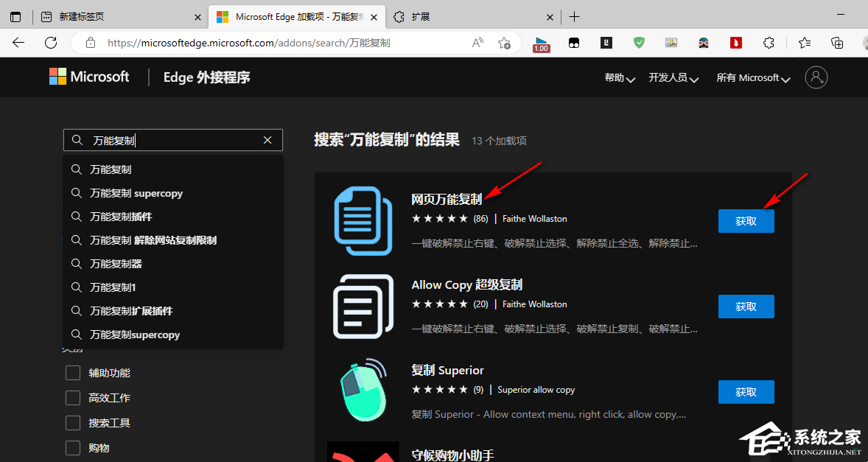Close the Microsoft Edge 加载项 tab
The width and height of the screenshot is (868, 462).
click(x=374, y=17)
